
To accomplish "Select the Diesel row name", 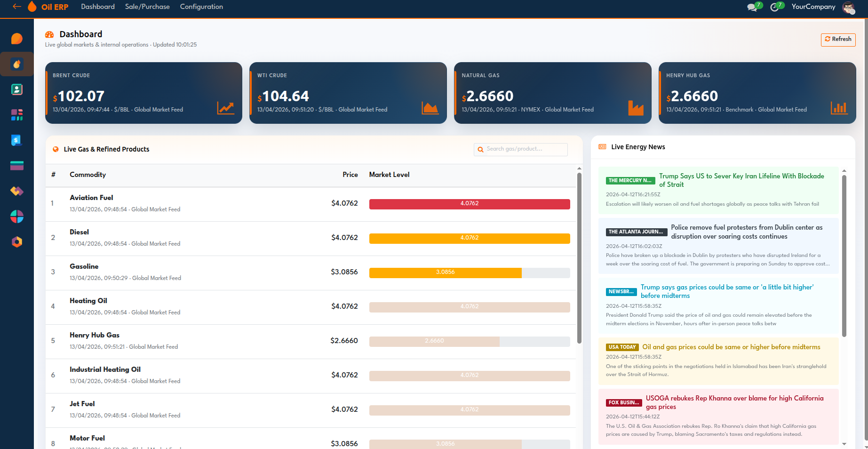I will 79,232.
